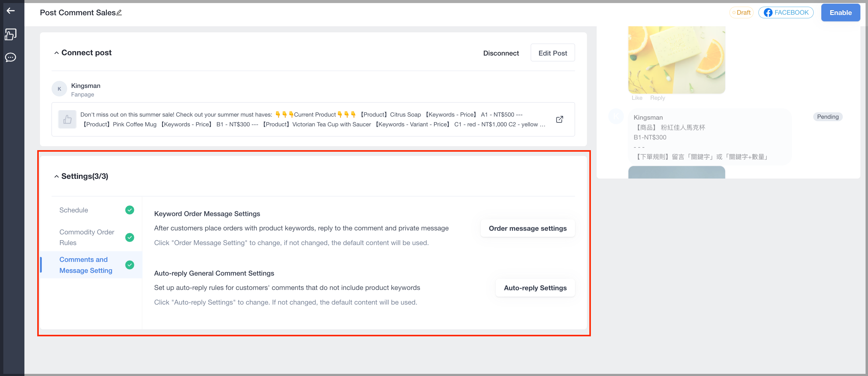This screenshot has width=868, height=376.
Task: Collapse the Settings(3/3) section
Action: coord(56,176)
